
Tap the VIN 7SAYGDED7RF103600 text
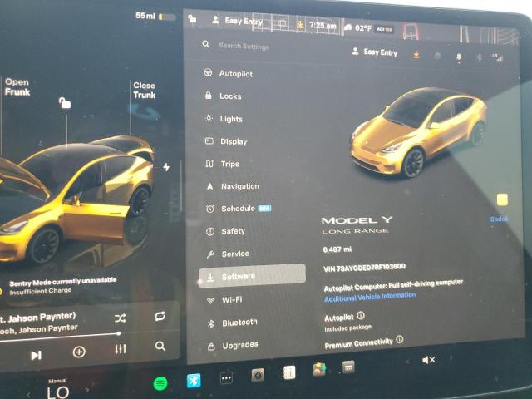click(x=364, y=268)
